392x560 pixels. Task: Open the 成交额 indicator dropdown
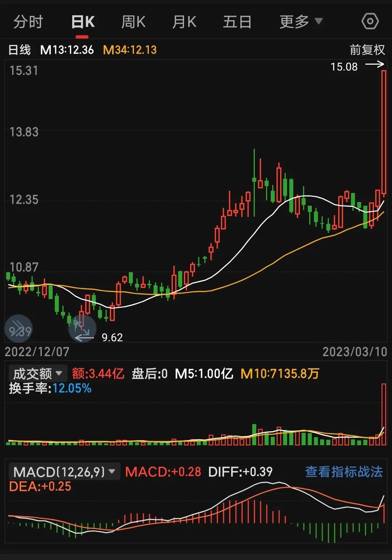pos(38,374)
